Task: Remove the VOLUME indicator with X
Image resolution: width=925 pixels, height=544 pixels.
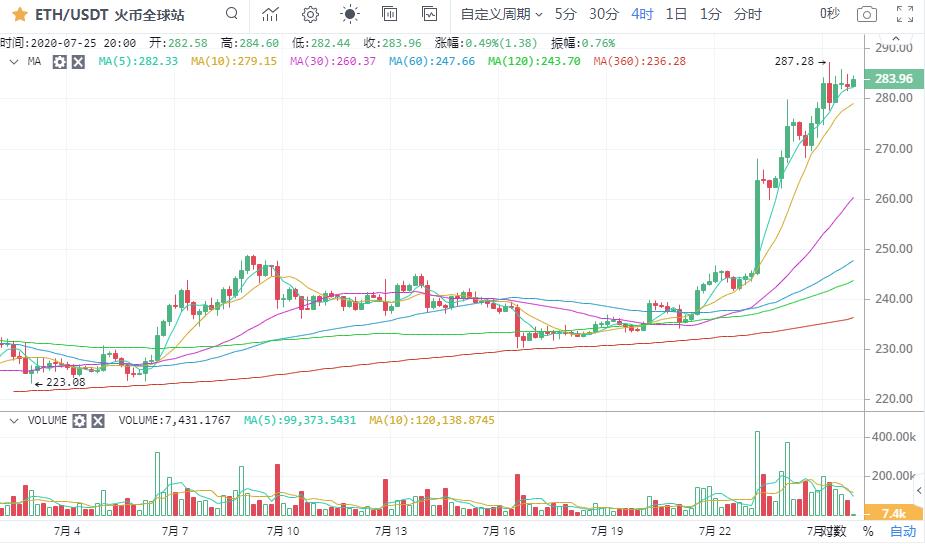Action: (x=98, y=421)
